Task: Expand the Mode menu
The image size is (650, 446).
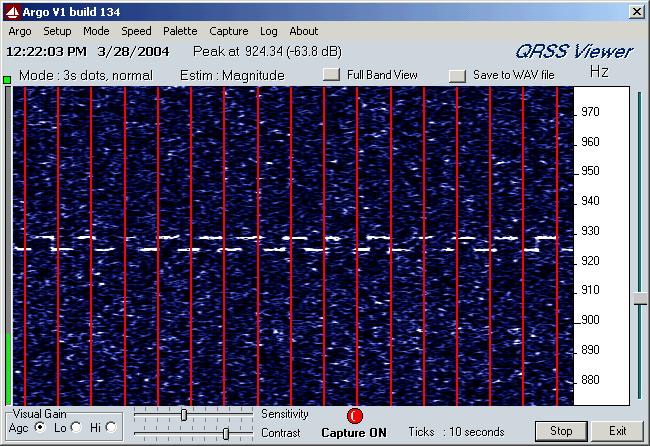Action: click(x=96, y=31)
